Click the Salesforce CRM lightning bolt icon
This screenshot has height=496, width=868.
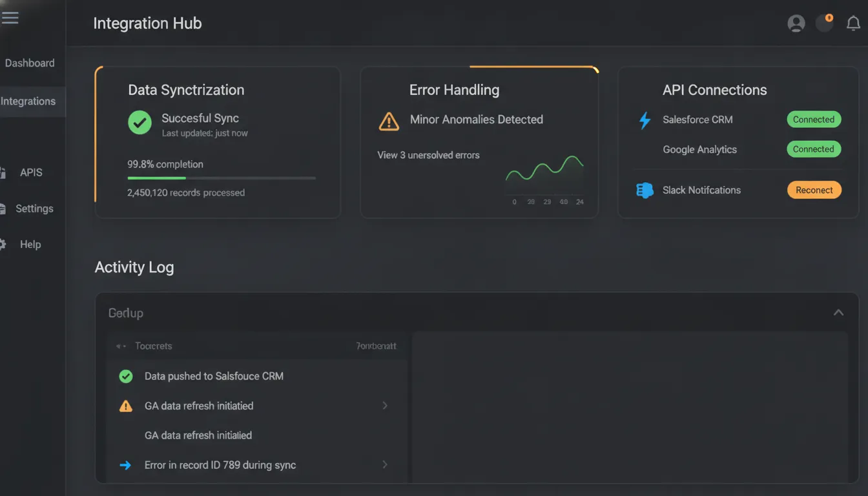click(644, 120)
